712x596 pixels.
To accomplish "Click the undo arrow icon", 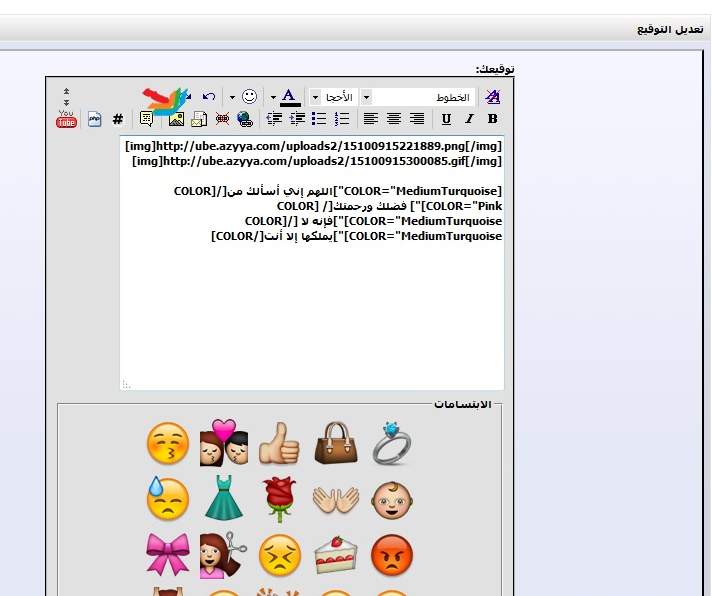I will pyautogui.click(x=209, y=97).
